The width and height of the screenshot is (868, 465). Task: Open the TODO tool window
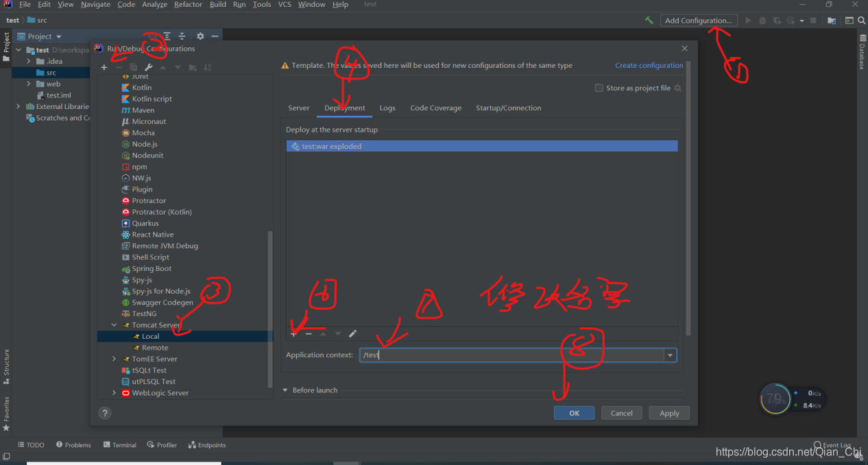click(x=31, y=445)
